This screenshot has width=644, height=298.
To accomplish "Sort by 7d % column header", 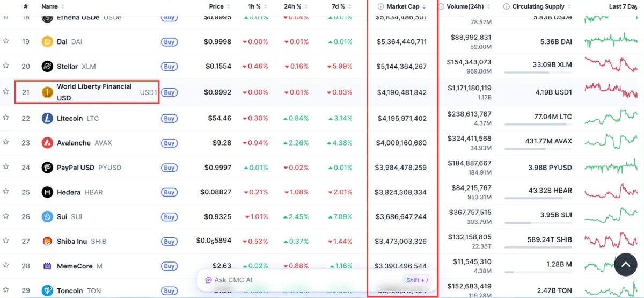I will coord(338,6).
